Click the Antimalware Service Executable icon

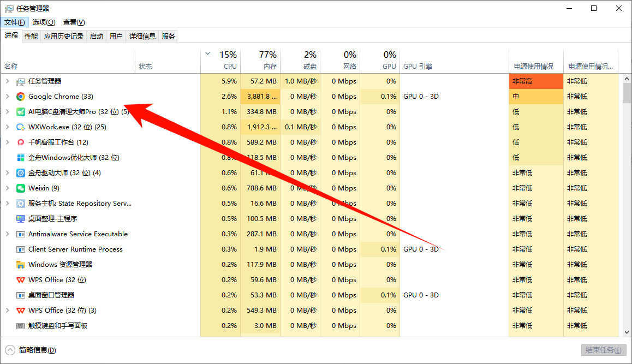[20, 234]
